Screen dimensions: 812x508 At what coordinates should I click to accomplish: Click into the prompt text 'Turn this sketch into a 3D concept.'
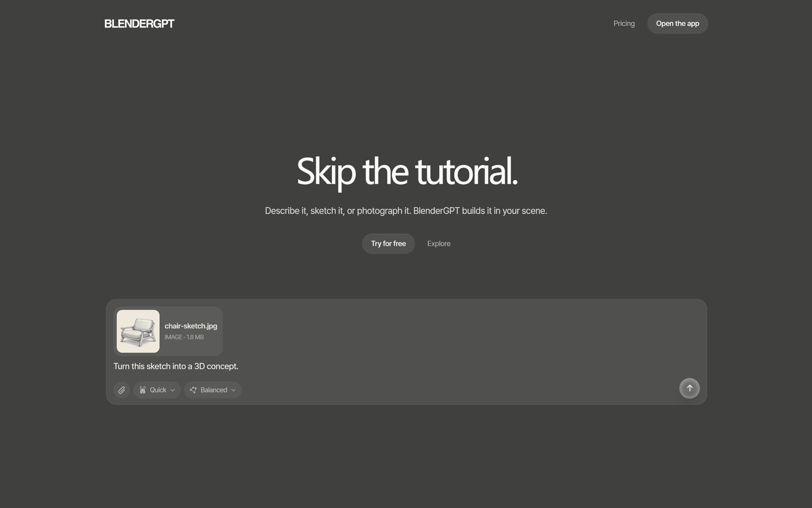coord(176,366)
